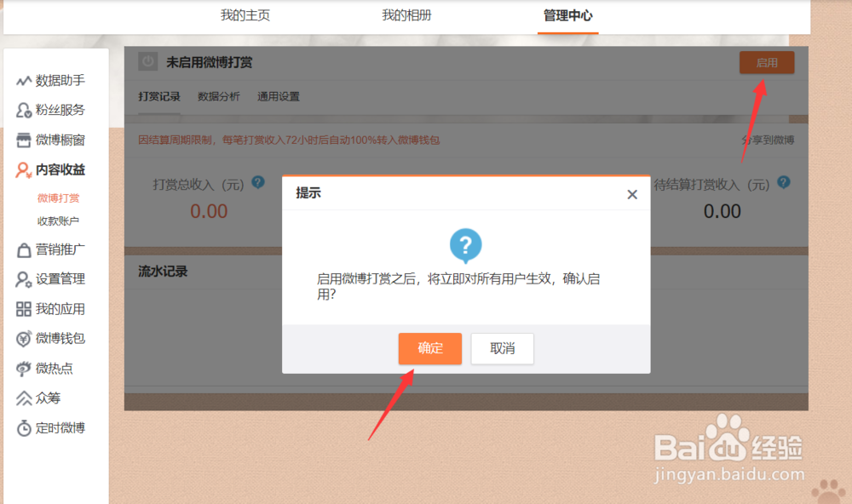Click the help icon next to 打赏总收入
The image size is (852, 504).
click(257, 182)
